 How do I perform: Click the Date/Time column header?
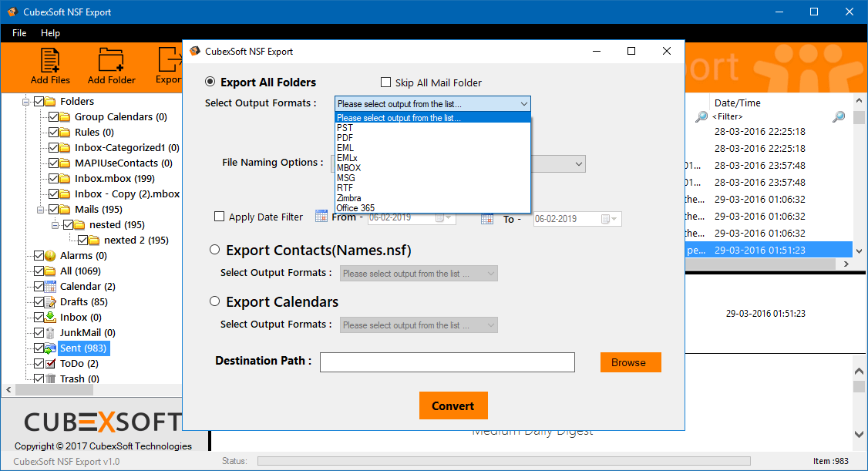(738, 103)
